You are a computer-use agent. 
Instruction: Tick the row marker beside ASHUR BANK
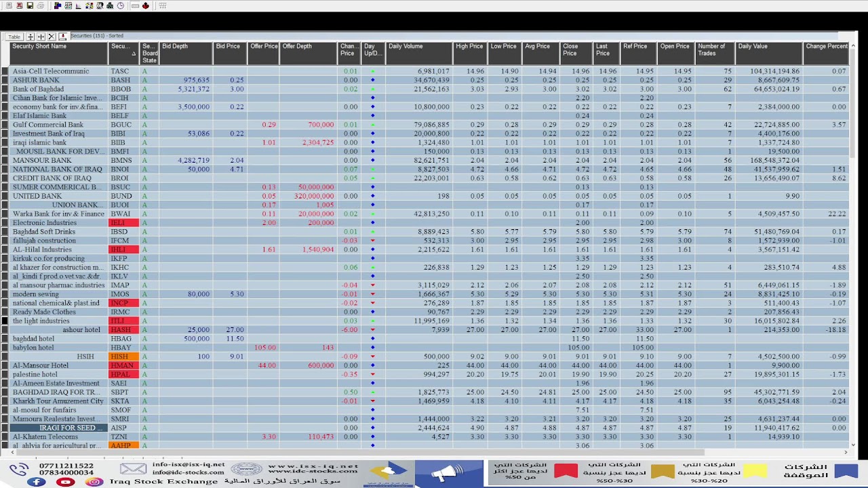pyautogui.click(x=5, y=80)
